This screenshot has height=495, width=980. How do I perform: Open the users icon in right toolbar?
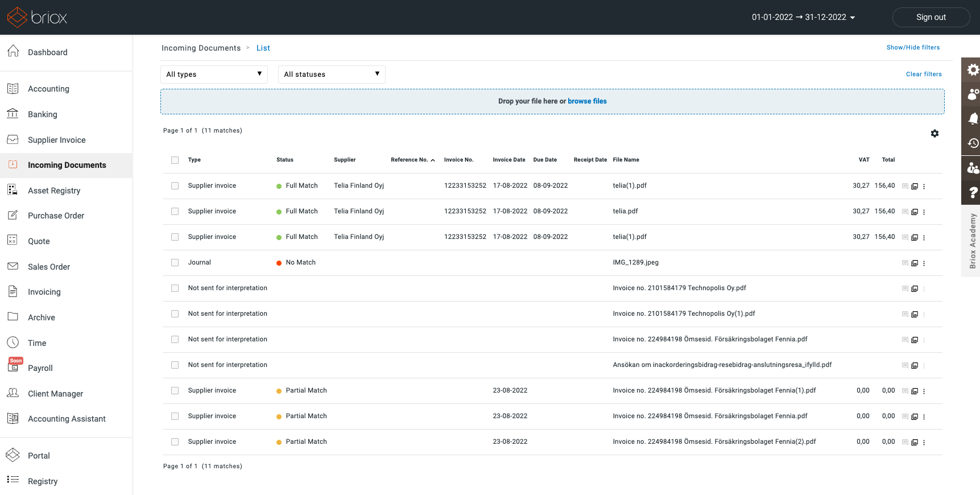tap(973, 94)
